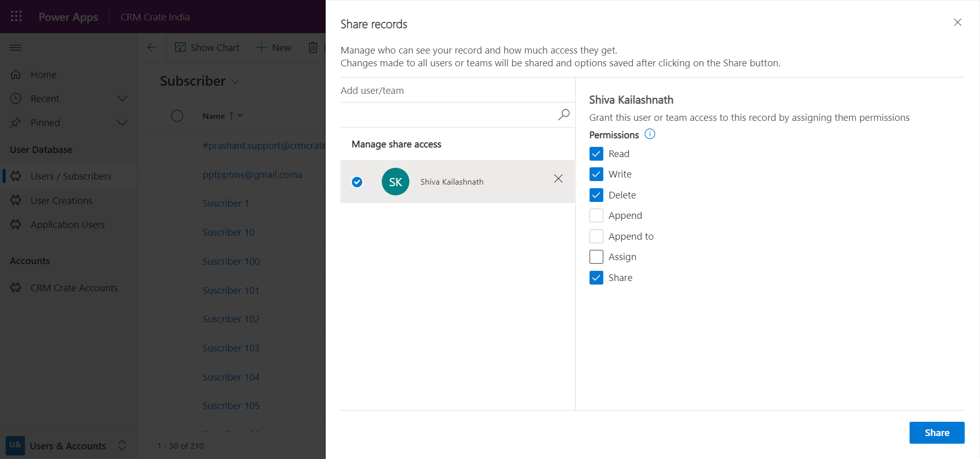Enable the Append permission

coord(596,215)
